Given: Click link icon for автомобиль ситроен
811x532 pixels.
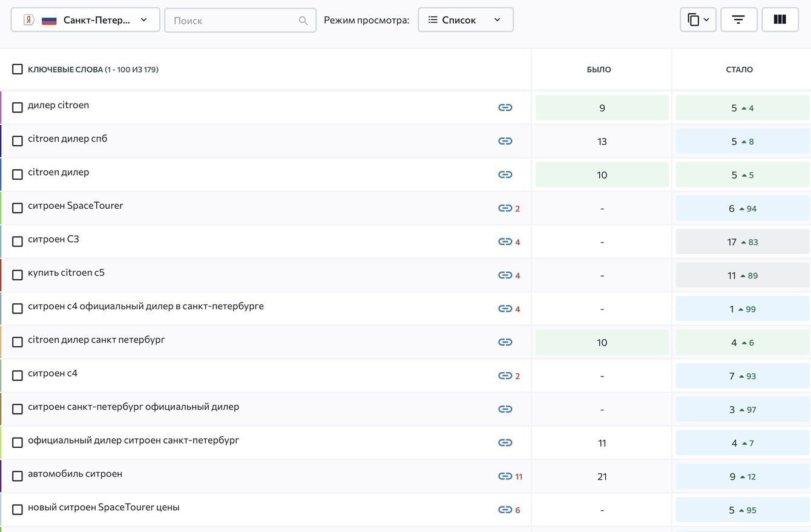Looking at the screenshot, I should [x=505, y=476].
